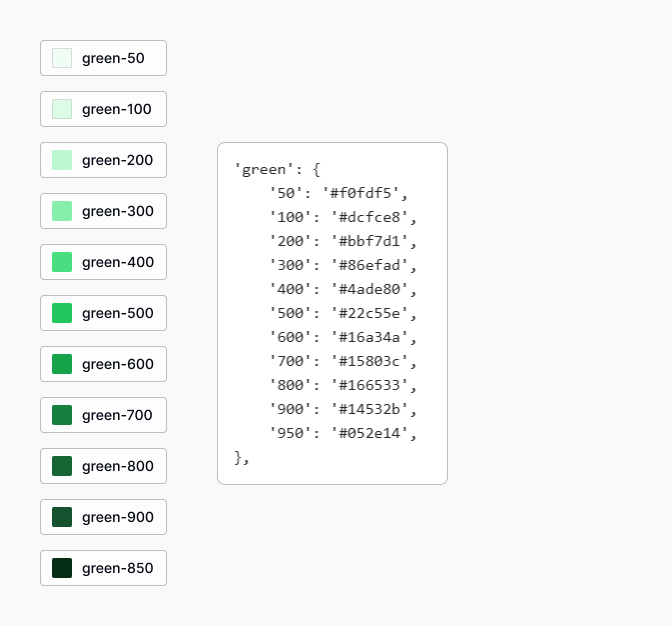Click the '#86efad' value in the code block
Viewport: 672px width, 626px height.
click(372, 265)
